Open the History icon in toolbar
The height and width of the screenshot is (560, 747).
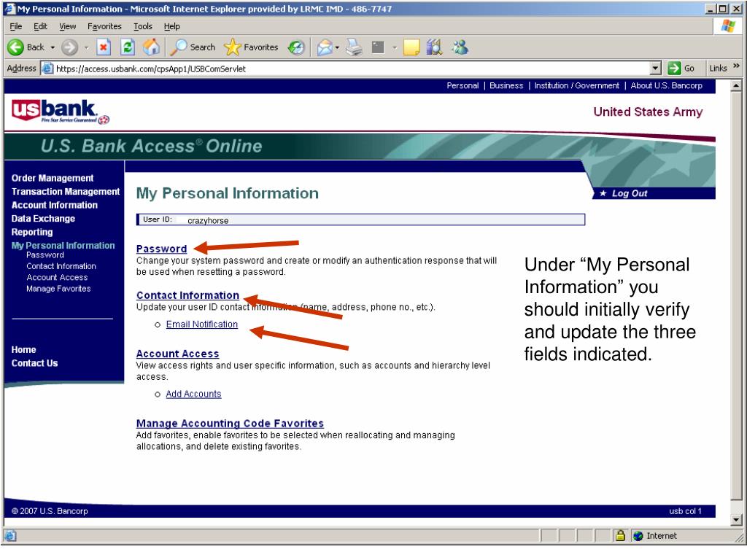(x=296, y=47)
